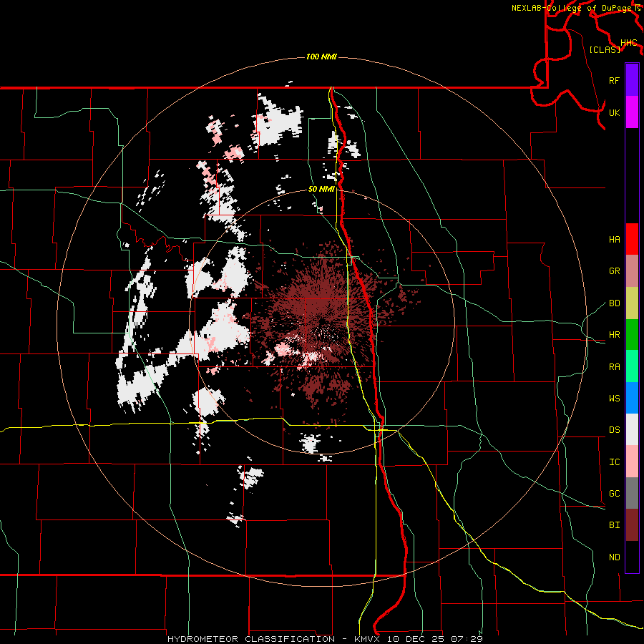Image resolution: width=644 pixels, height=644 pixels.
Task: Click the WS blue legend swatch
Action: tap(632, 398)
